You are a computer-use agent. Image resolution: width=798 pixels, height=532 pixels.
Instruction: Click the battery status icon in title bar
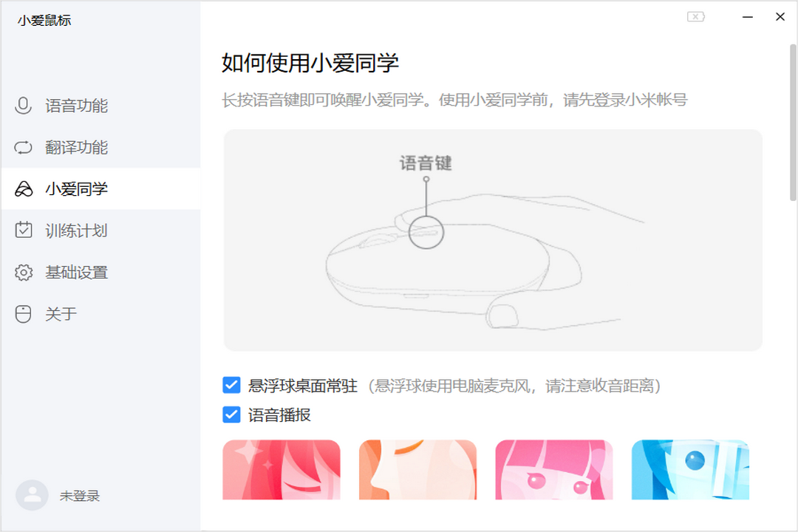pyautogui.click(x=696, y=17)
